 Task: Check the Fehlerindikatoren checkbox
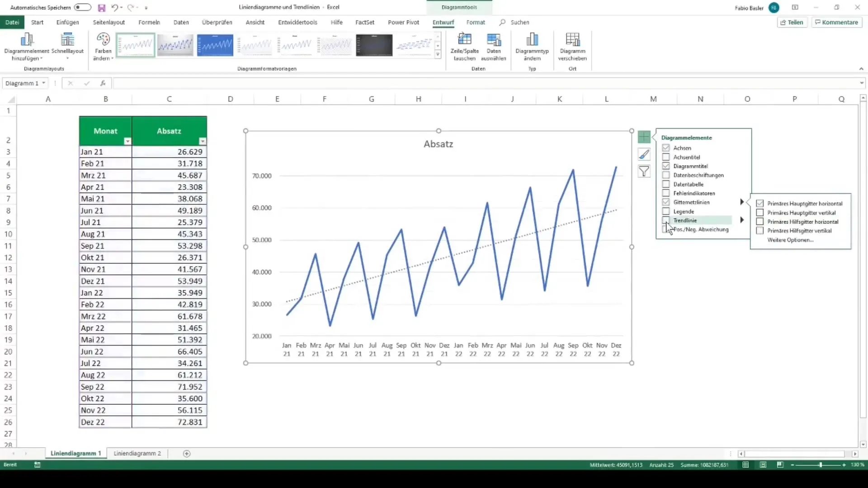[x=666, y=193]
